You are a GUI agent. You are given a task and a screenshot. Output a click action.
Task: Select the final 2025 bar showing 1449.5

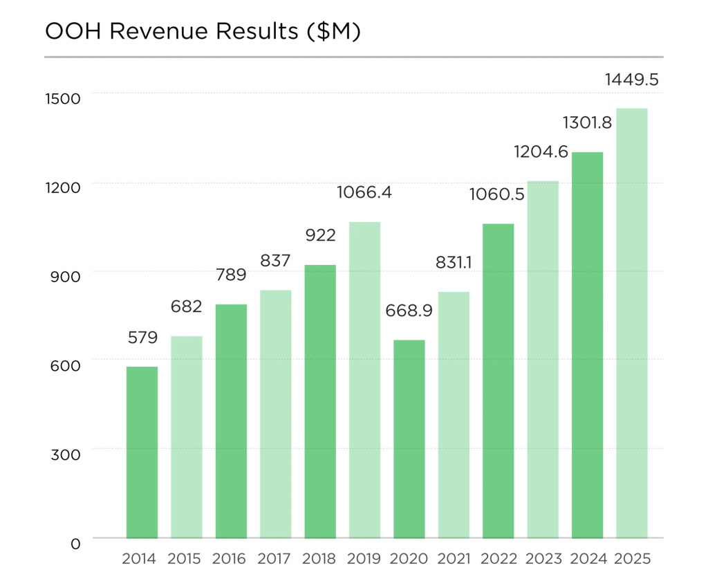coord(634,325)
